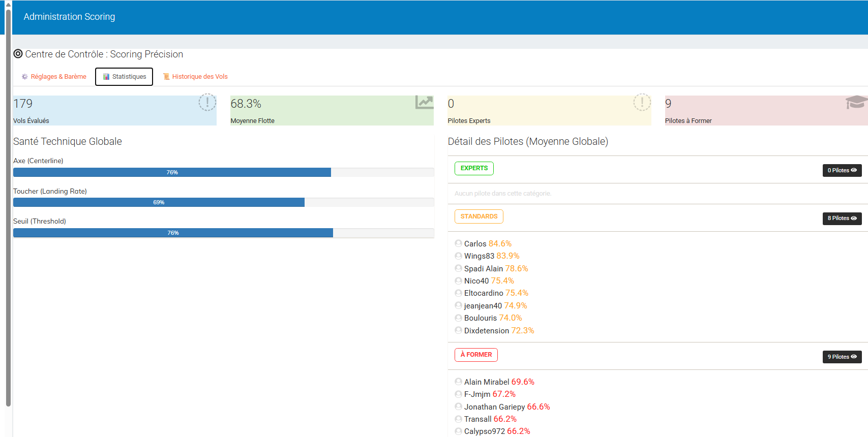Viewport: 868px width, 437px height.
Task: Collapse the À FORMER category badge
Action: 476,355
